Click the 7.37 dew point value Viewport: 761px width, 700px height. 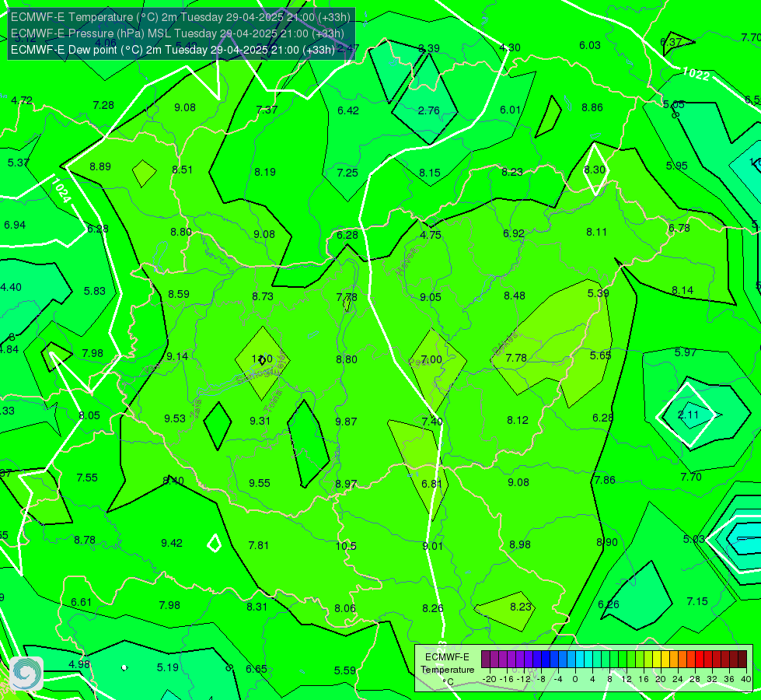[x=267, y=110]
